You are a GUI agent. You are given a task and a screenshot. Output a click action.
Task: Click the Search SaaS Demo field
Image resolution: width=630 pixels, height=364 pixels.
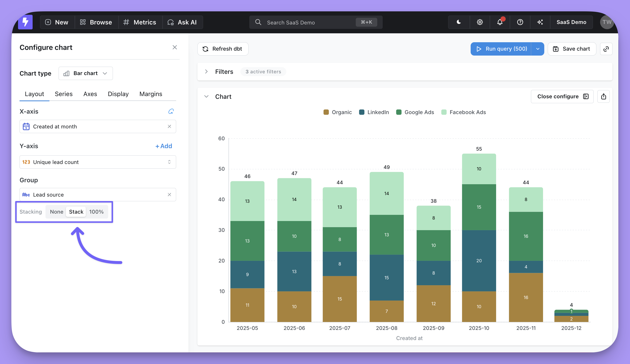pos(316,22)
